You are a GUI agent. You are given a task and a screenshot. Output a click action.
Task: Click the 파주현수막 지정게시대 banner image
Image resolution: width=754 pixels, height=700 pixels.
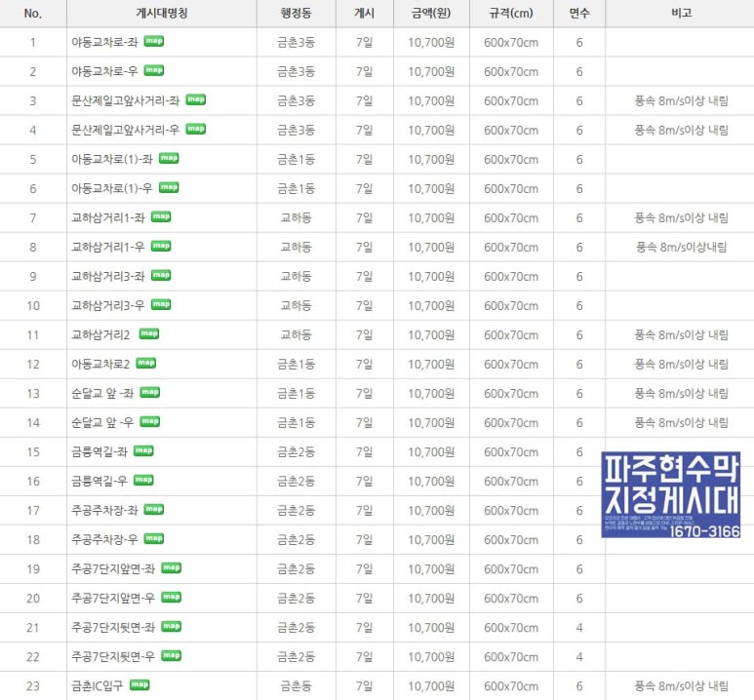click(x=671, y=494)
